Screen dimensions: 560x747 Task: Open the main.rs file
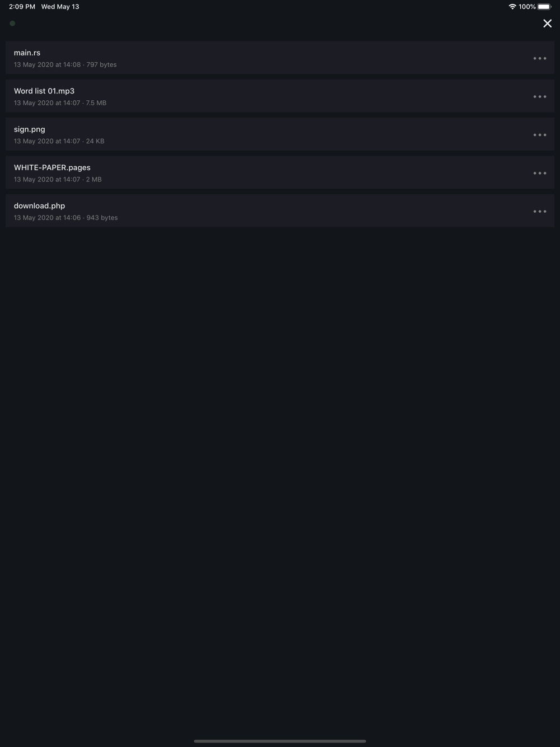tap(280, 58)
